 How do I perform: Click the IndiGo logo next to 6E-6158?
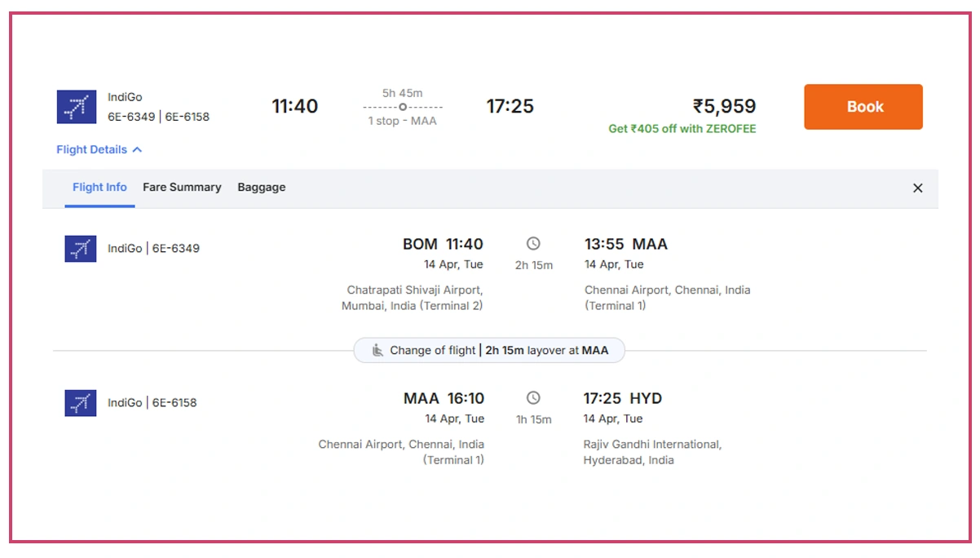click(79, 402)
